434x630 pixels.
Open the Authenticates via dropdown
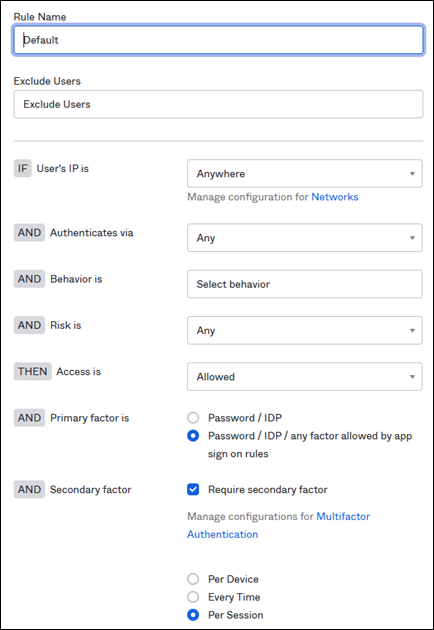tap(305, 238)
